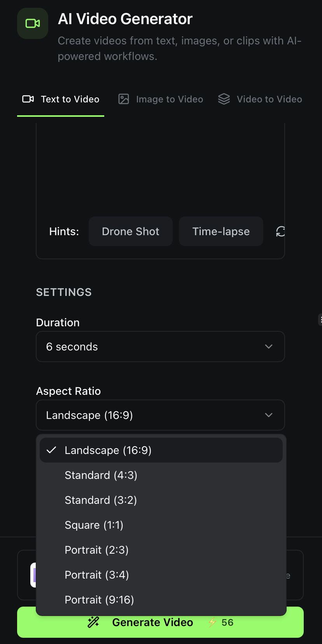The width and height of the screenshot is (322, 644).
Task: Click the lightning bolt credits icon
Action: click(x=212, y=622)
